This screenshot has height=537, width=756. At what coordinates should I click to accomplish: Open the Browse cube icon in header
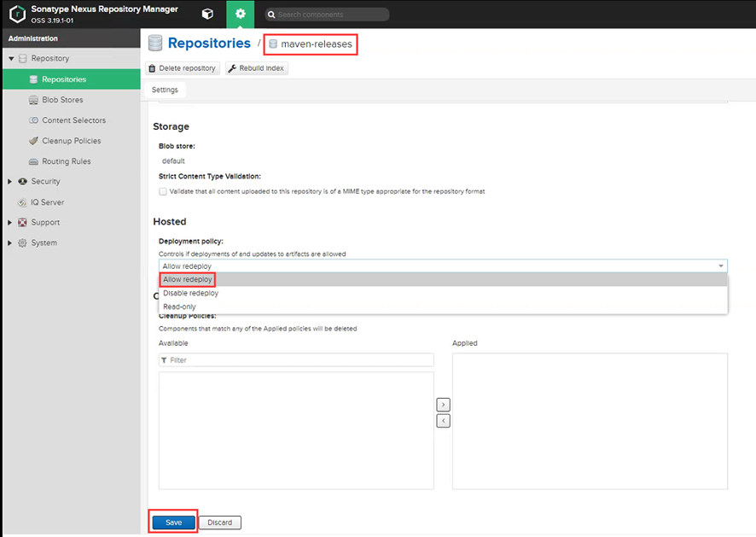click(207, 14)
